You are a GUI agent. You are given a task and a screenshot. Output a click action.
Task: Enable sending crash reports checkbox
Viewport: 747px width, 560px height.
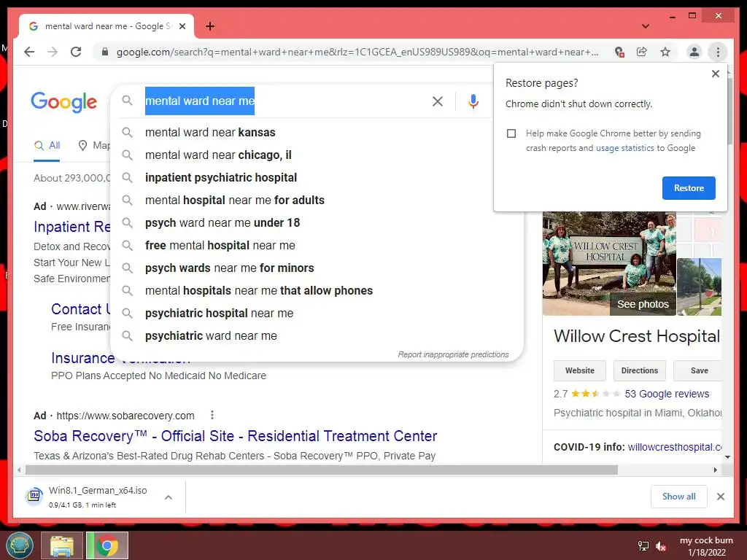[x=511, y=133]
